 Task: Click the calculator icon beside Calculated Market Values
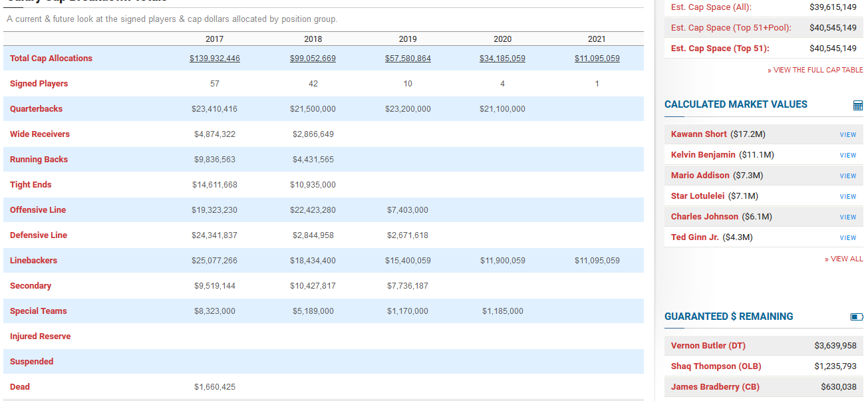click(x=857, y=105)
